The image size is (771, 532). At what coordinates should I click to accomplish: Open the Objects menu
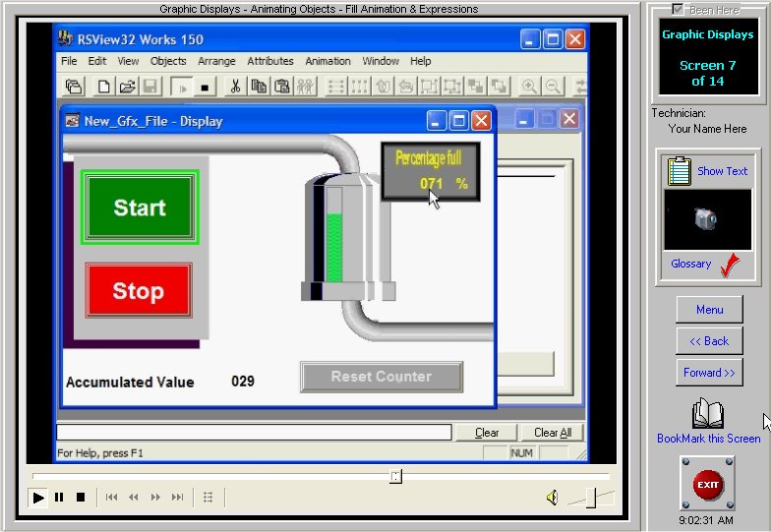[x=168, y=61]
